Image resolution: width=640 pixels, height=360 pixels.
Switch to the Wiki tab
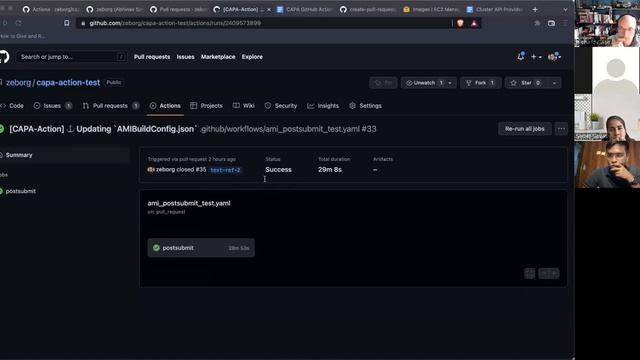pyautogui.click(x=244, y=106)
